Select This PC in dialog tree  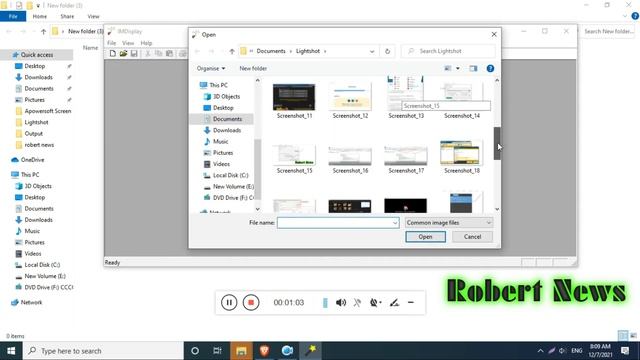pyautogui.click(x=218, y=85)
